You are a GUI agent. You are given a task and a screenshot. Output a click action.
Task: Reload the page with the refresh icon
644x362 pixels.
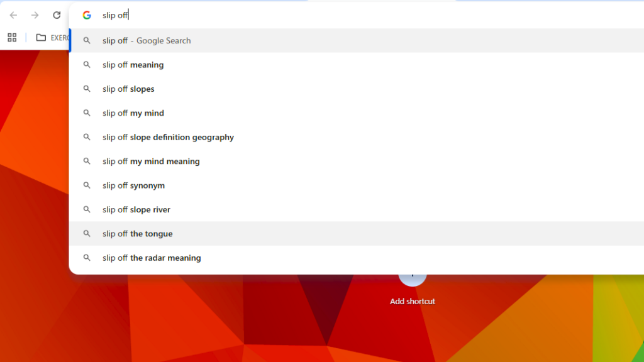tap(57, 15)
